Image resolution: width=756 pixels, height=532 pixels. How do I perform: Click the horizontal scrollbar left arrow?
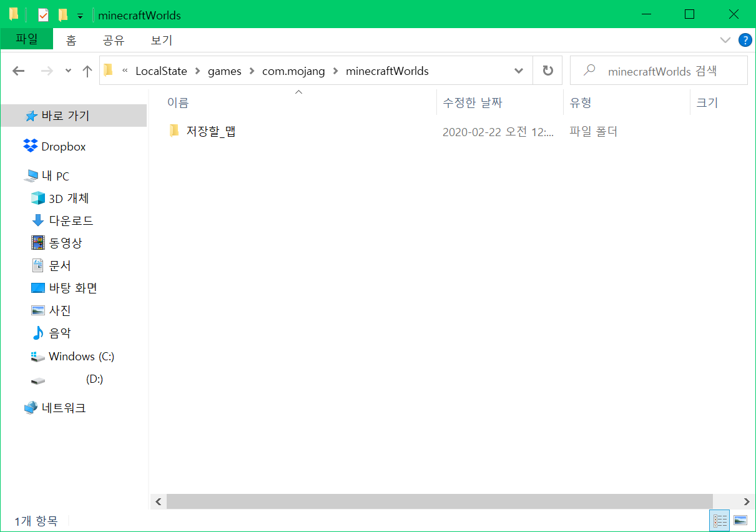(x=159, y=501)
